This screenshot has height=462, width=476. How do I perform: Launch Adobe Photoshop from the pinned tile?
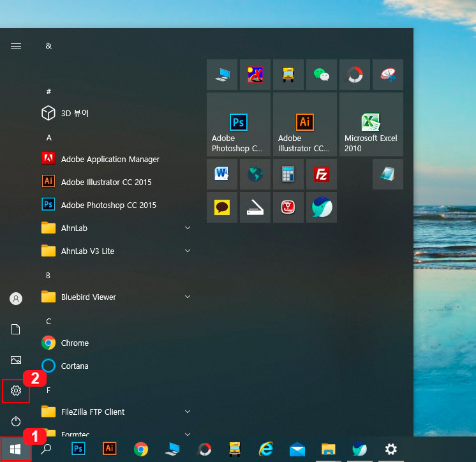239,124
